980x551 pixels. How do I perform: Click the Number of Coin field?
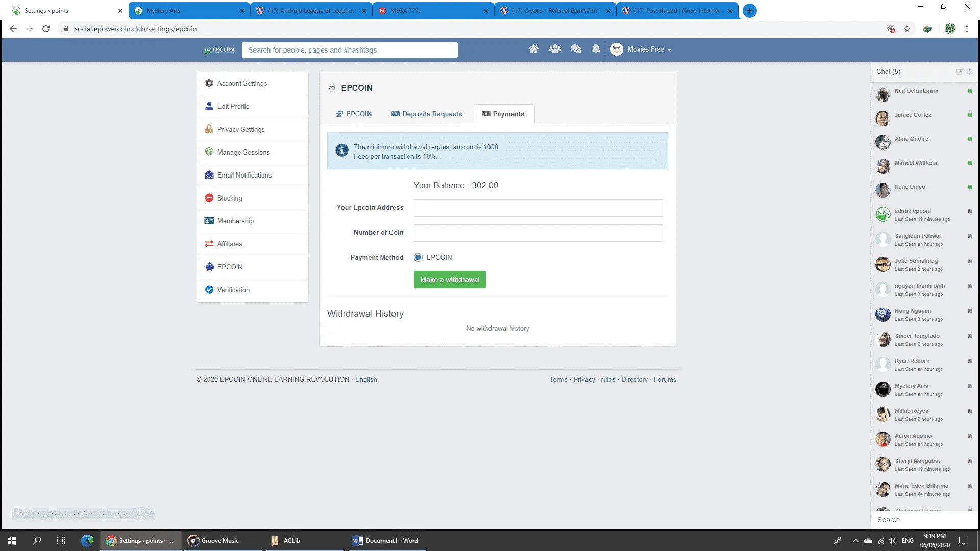538,233
